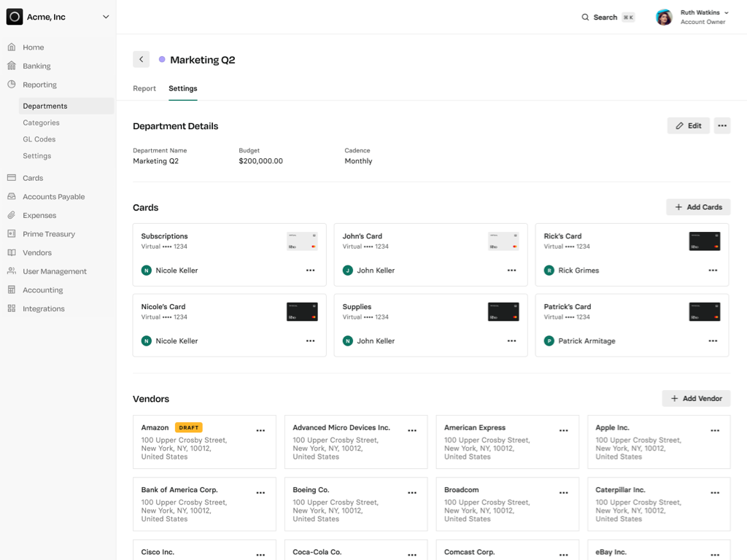The height and width of the screenshot is (560, 747).
Task: Open Department Details more options menu
Action: [x=722, y=125]
